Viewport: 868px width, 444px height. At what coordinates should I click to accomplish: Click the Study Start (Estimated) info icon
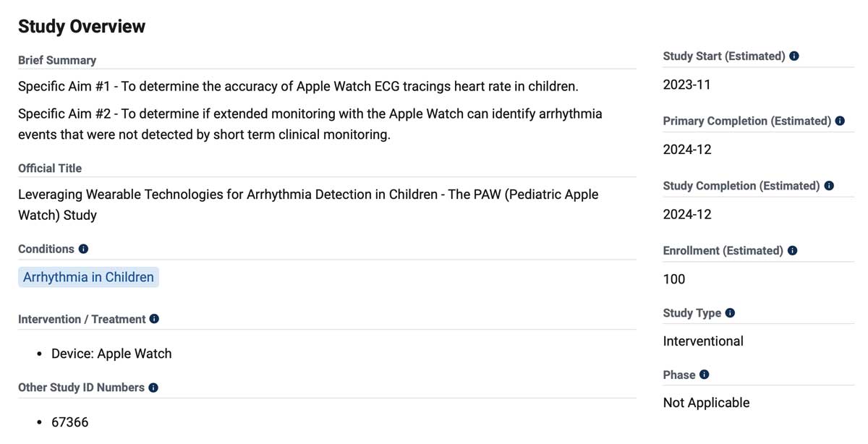(793, 55)
